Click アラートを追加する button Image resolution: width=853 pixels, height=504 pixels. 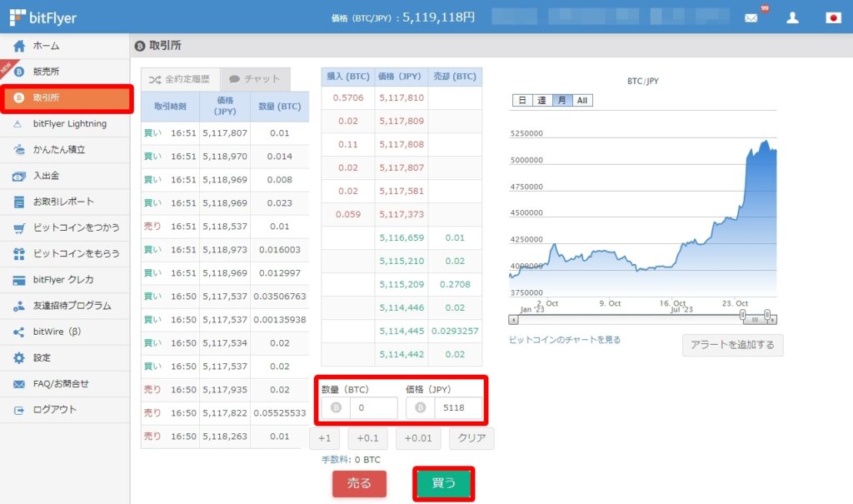[732, 345]
